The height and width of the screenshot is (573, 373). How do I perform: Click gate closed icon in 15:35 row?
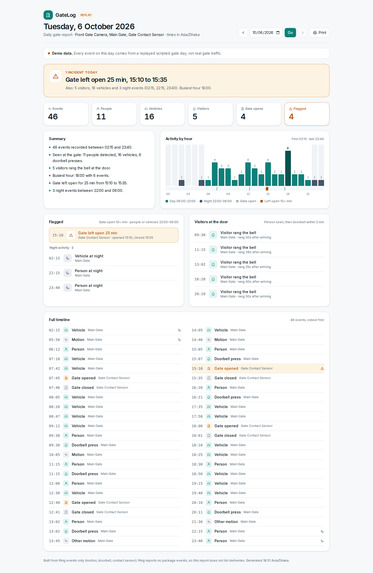tap(209, 378)
